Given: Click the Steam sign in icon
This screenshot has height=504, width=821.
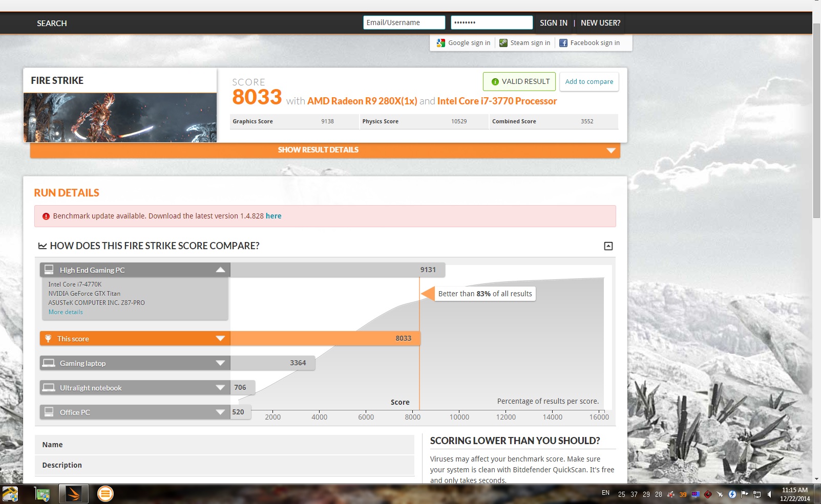Looking at the screenshot, I should (x=503, y=43).
